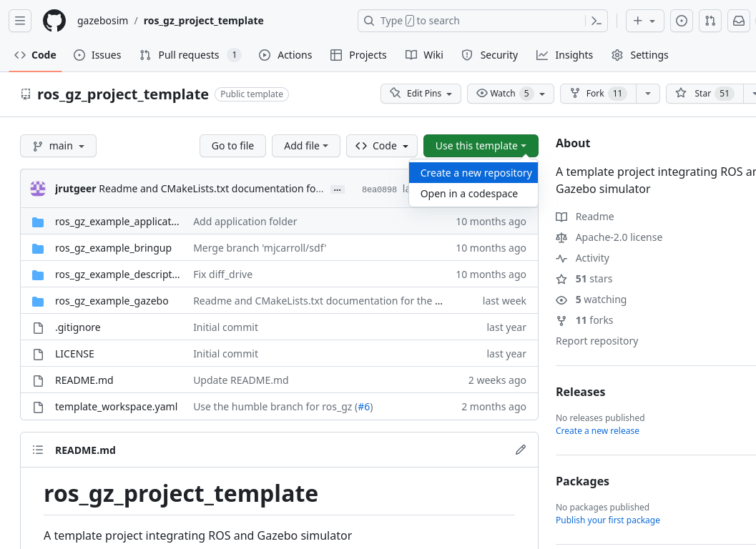Screen dimensions: 756x549
Task: Click the folder icon beside ros_gz_example_gazebo
Action: coord(38,301)
